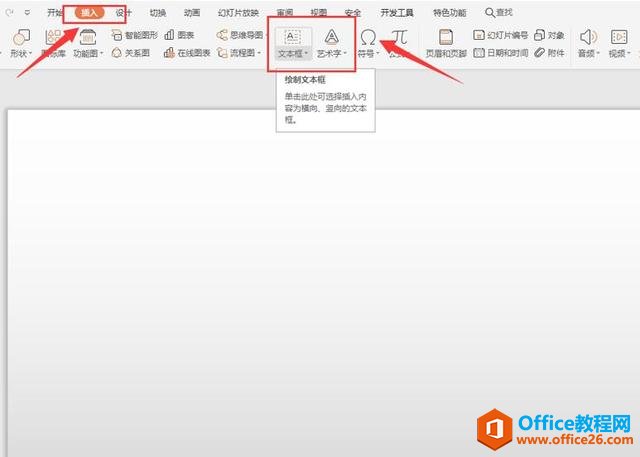Image resolution: width=640 pixels, height=457 pixels.
Task: Open the Animation (动画) tab
Action: [192, 13]
